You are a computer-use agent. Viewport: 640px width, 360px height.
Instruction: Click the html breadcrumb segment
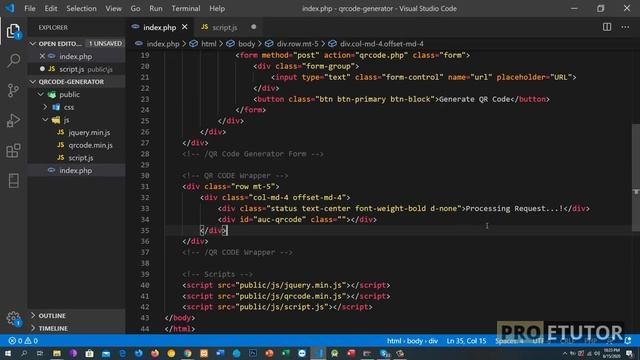pyautogui.click(x=209, y=44)
